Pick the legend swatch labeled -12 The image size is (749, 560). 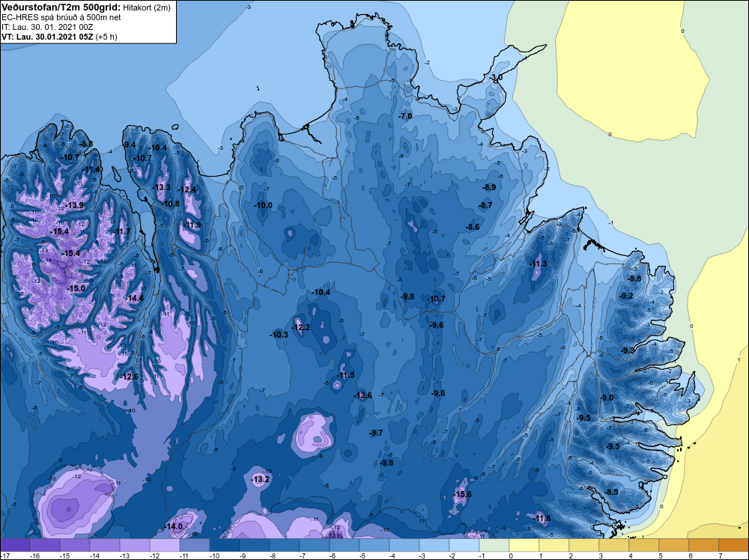165,545
